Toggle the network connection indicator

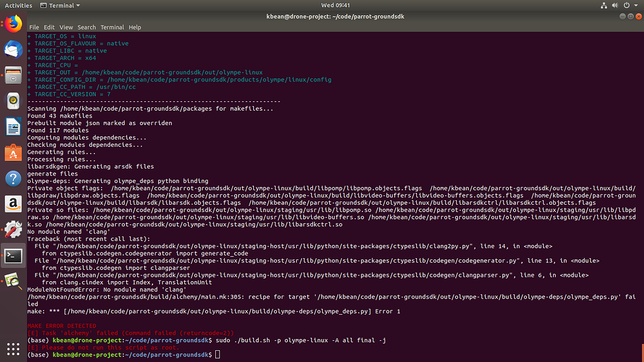tap(604, 5)
